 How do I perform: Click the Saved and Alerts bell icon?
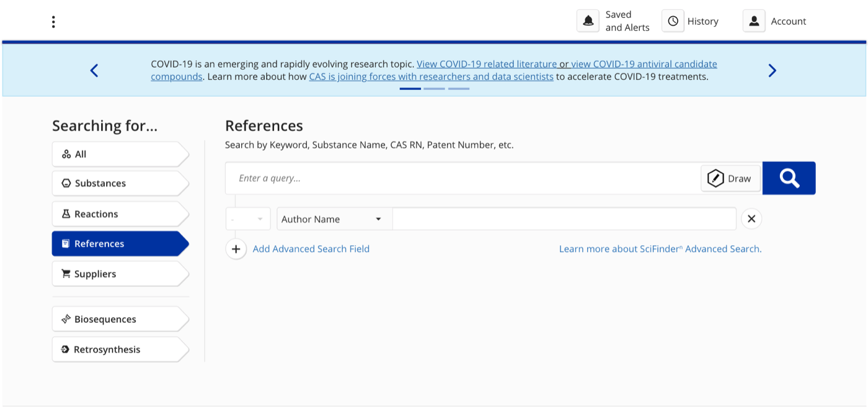(x=588, y=21)
